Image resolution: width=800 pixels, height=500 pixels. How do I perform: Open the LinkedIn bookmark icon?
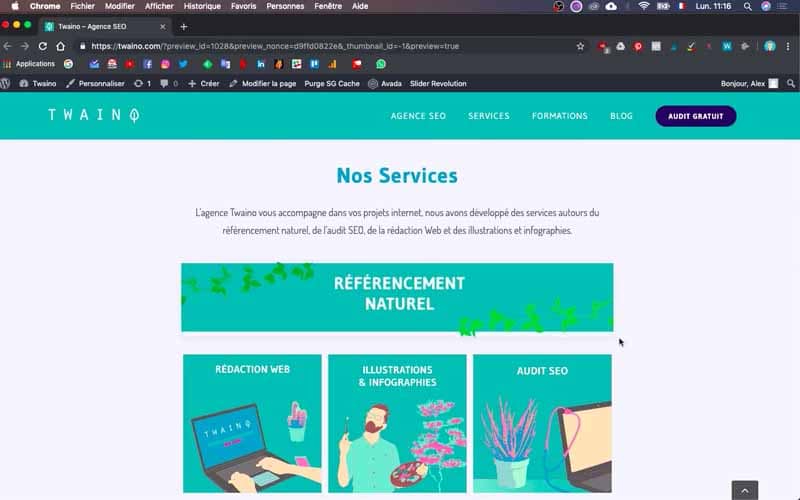point(261,64)
